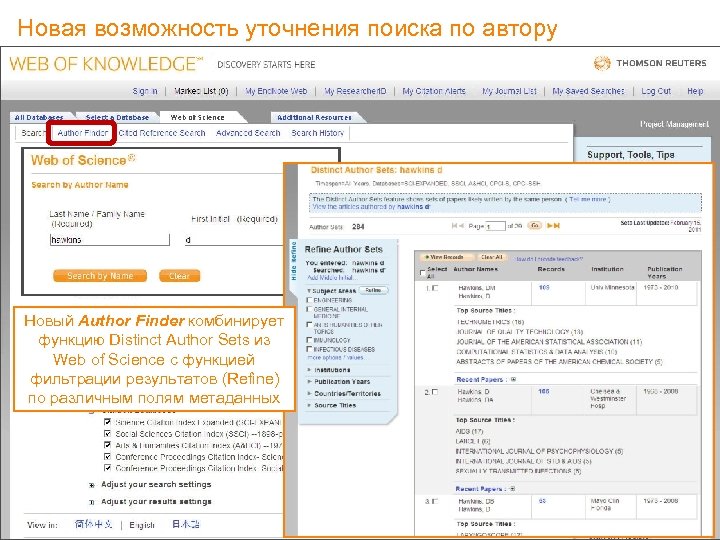Click the Thomson Reuters logo icon

[602, 63]
